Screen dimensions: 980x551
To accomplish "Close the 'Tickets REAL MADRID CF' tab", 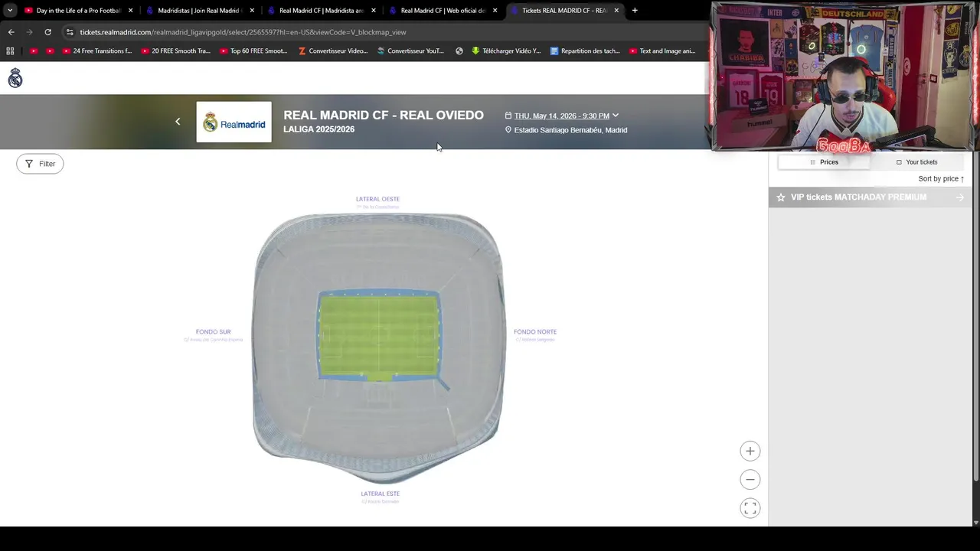I will [616, 11].
